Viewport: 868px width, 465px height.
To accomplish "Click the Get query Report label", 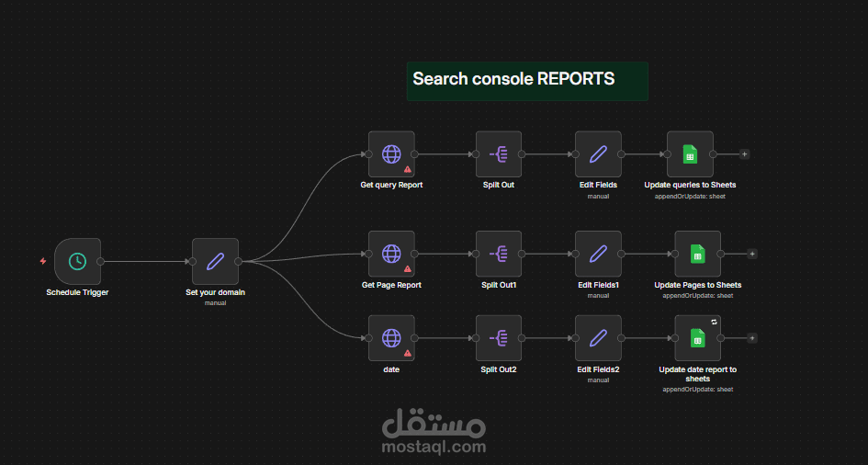I will [x=391, y=185].
